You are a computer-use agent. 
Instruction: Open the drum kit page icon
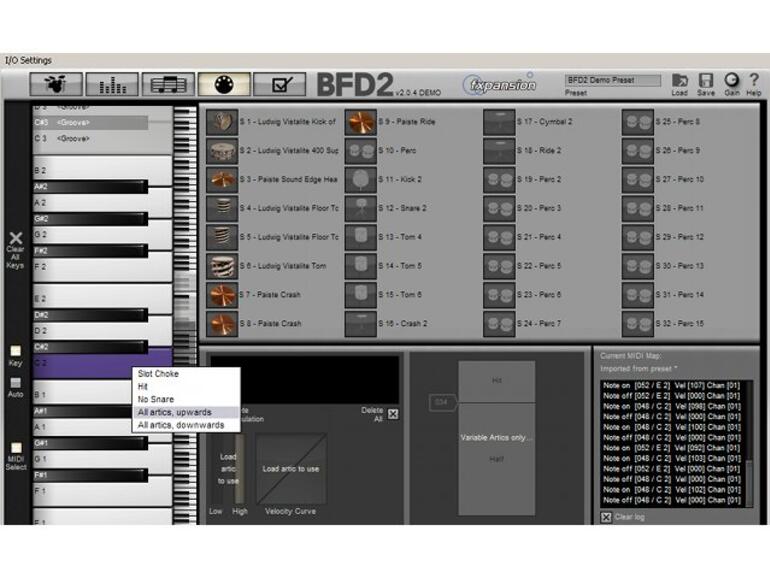56,85
